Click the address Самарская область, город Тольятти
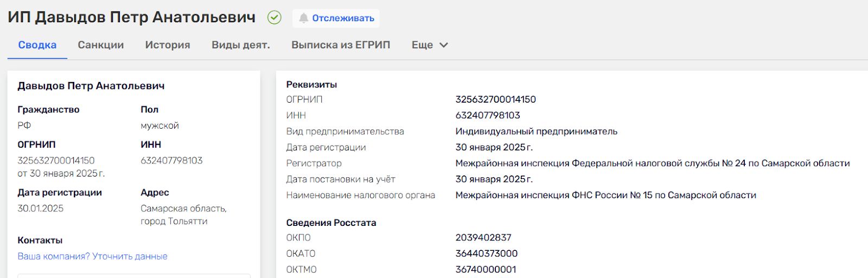Image resolution: width=868 pixels, height=278 pixels. 183,215
